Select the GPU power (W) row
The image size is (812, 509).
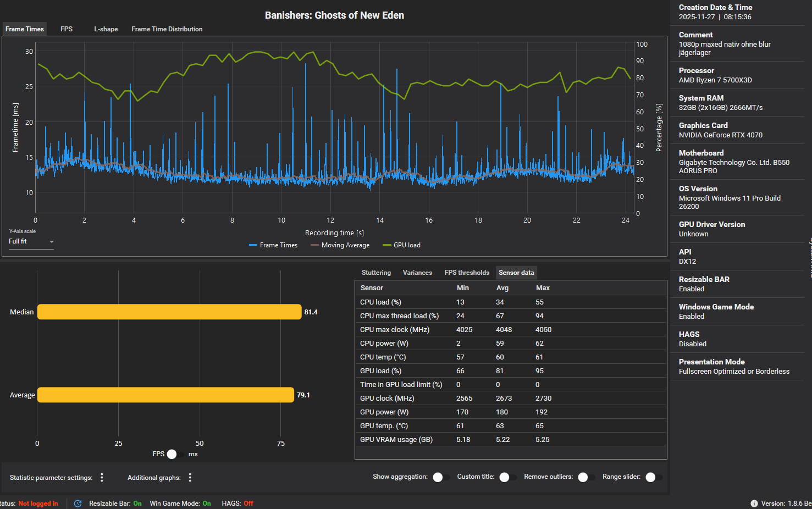tap(511, 412)
